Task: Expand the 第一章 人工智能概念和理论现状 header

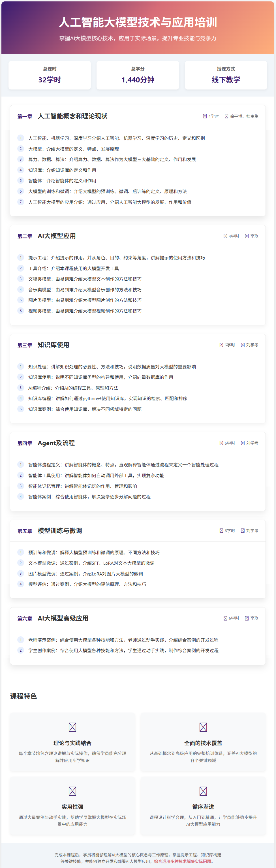Action: (138, 116)
